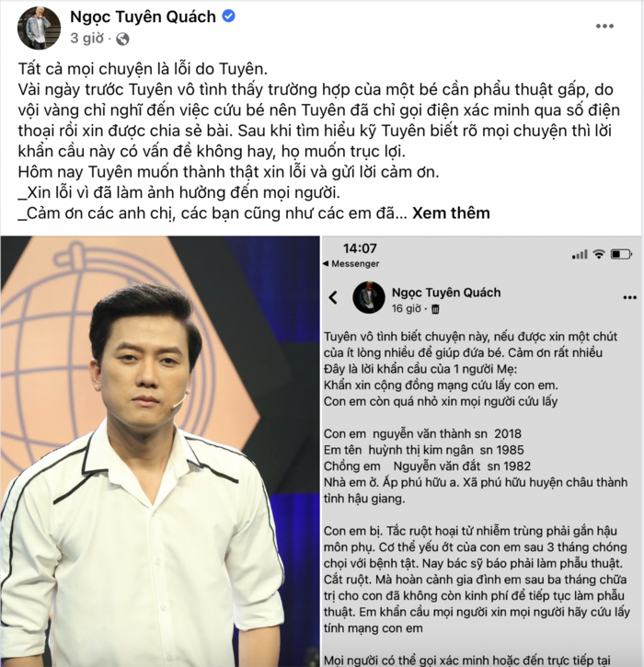The width and height of the screenshot is (644, 667).
Task: Tap the 14:07 clock in status bar
Action: point(360,248)
